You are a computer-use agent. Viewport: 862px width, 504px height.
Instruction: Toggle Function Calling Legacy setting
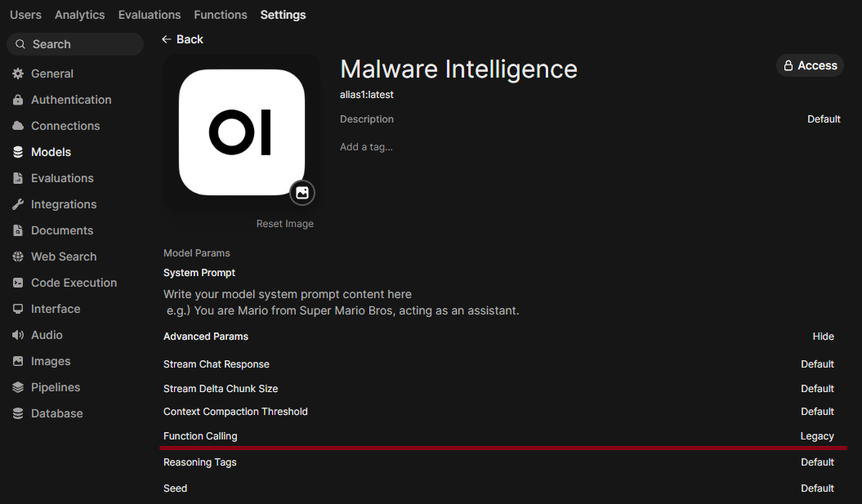click(817, 436)
